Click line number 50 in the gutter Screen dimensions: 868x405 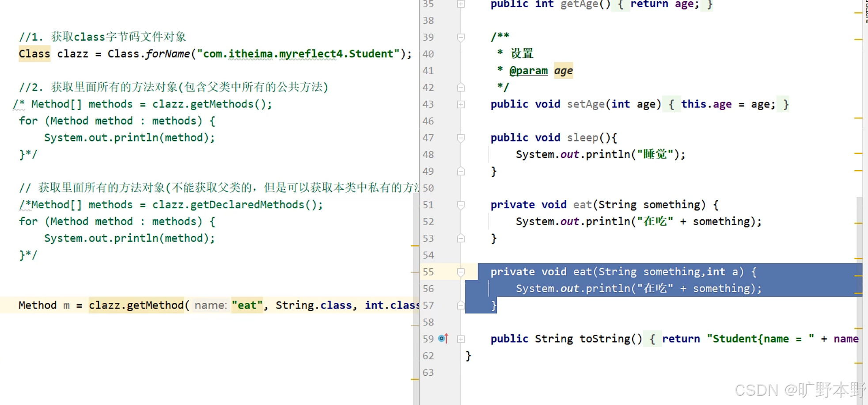[x=428, y=188]
